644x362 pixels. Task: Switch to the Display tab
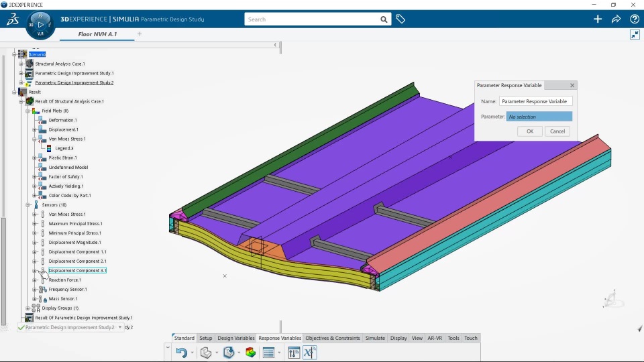(398, 338)
